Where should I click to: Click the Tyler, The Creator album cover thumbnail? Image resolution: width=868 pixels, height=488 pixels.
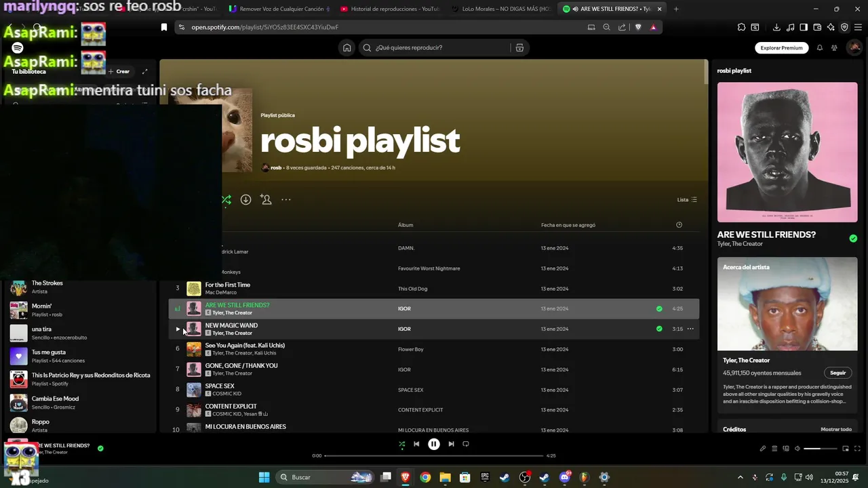coord(787,152)
